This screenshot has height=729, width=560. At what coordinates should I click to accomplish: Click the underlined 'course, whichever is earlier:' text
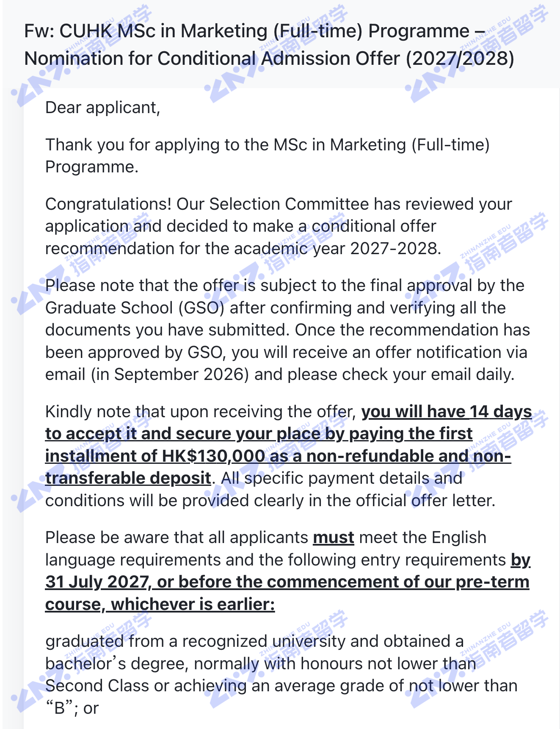tap(160, 604)
